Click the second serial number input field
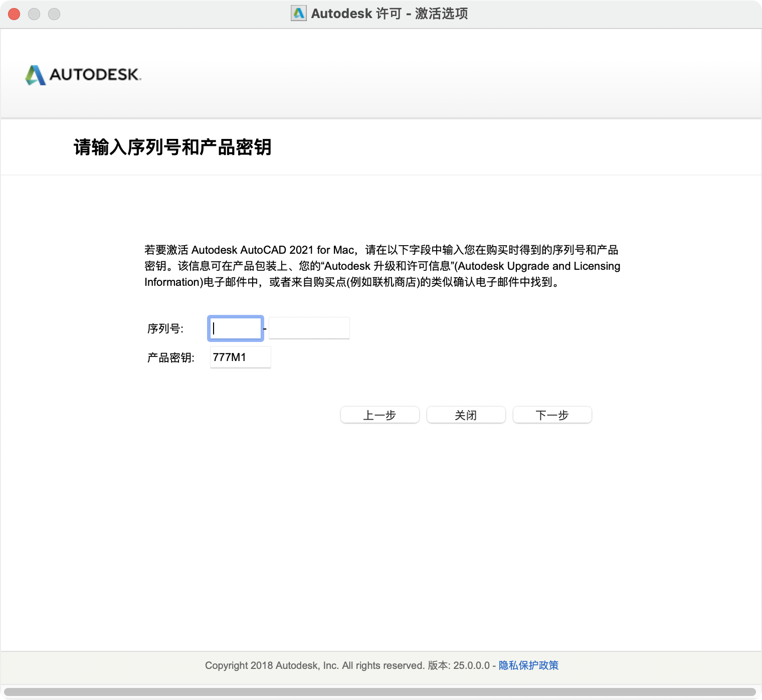This screenshot has height=700, width=762. coord(309,328)
